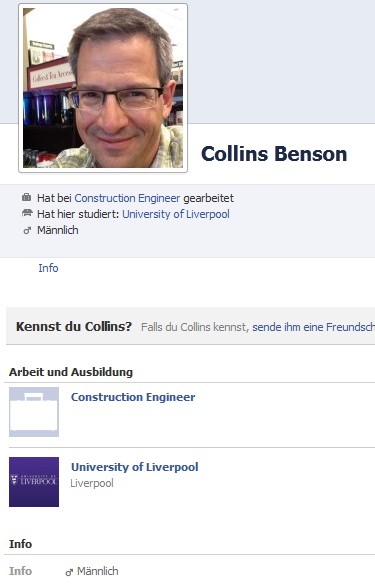Select the Info tab under profile summary

click(x=49, y=268)
